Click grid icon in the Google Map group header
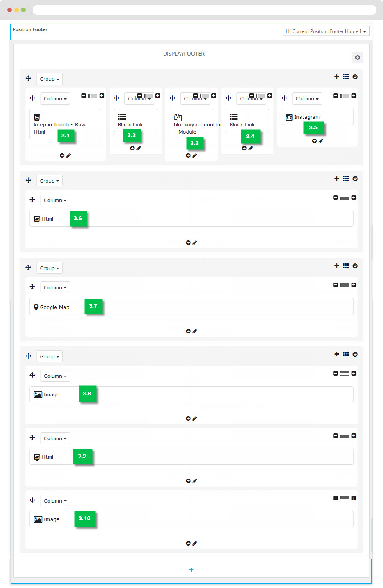The height and width of the screenshot is (588, 383). [346, 266]
